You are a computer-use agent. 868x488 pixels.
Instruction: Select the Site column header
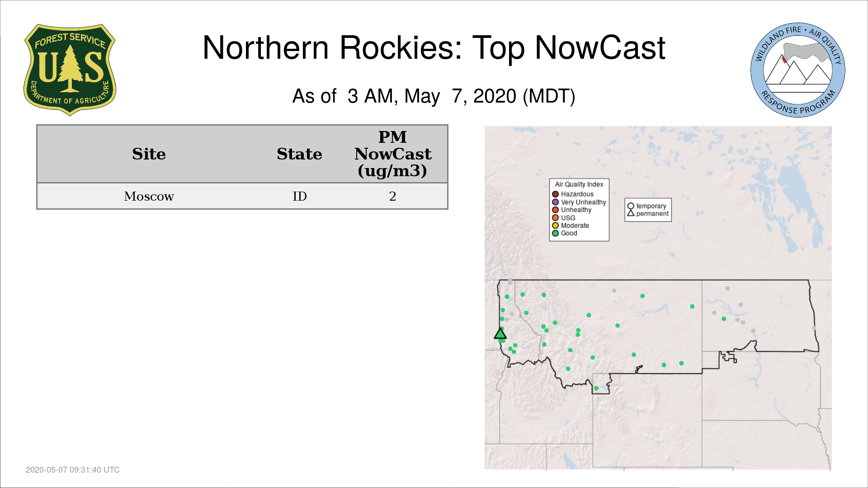tap(149, 154)
